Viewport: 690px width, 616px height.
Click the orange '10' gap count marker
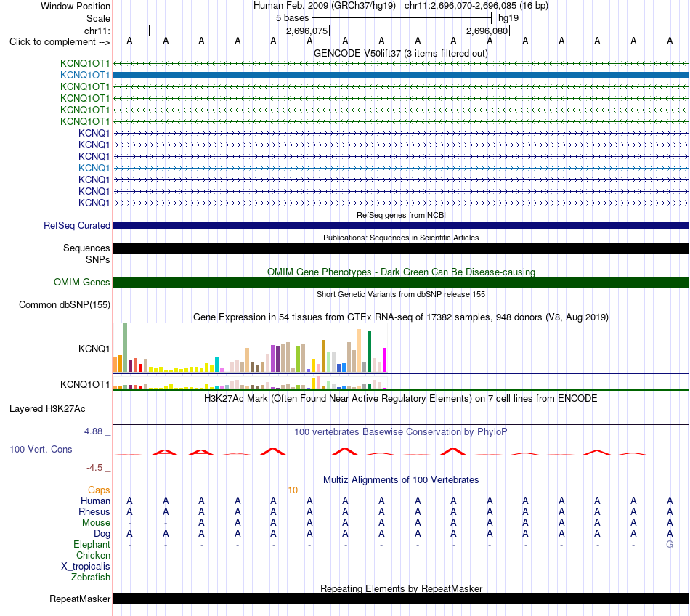click(293, 490)
